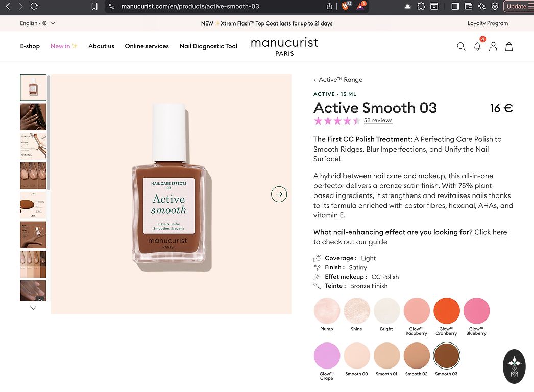Image resolution: width=534 pixels, height=392 pixels.
Task: Open the Nail Diagnostic Tool menu item
Action: coord(208,46)
